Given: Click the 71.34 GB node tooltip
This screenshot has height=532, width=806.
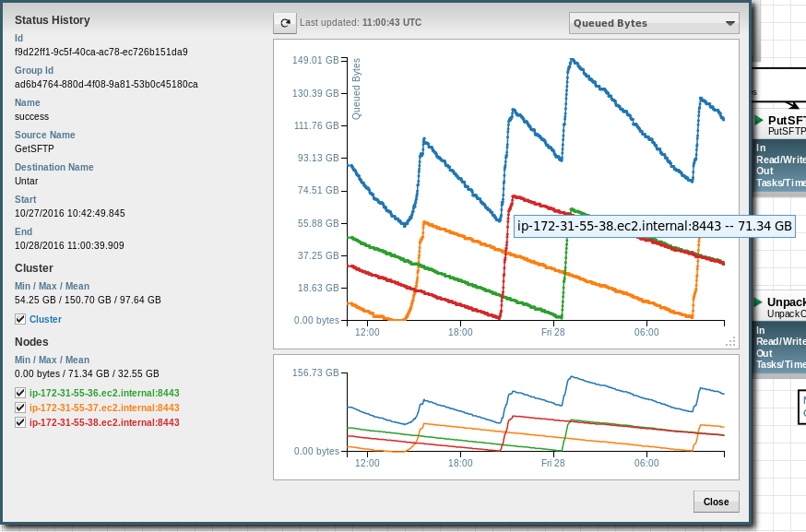Looking at the screenshot, I should (x=654, y=225).
